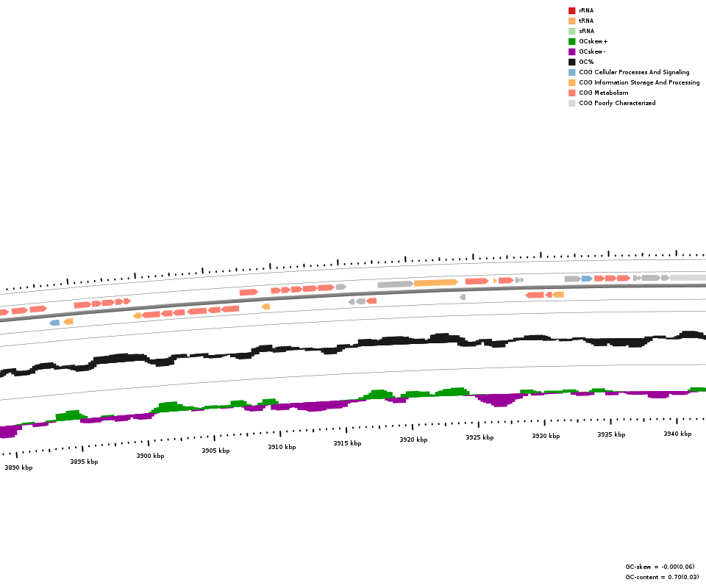Viewport: 706px width, 588px height.
Task: Click the light green sRNA legend swatch
Action: [572, 31]
